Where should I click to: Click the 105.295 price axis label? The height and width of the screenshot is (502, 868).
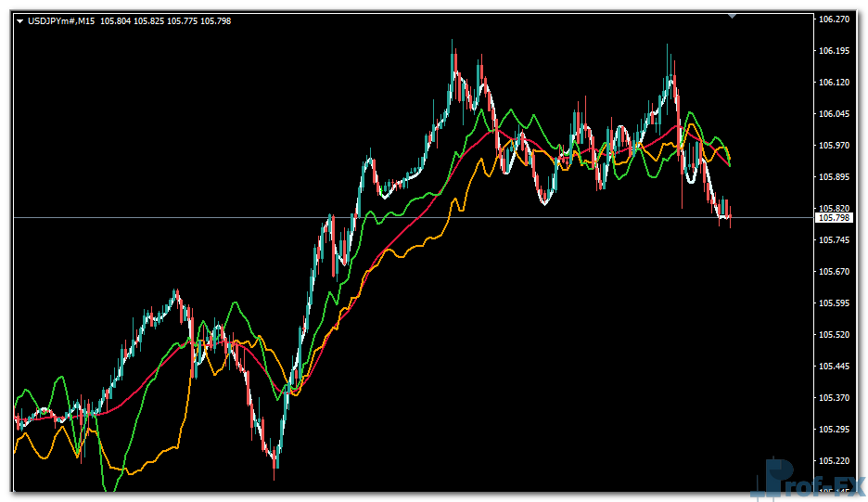834,430
